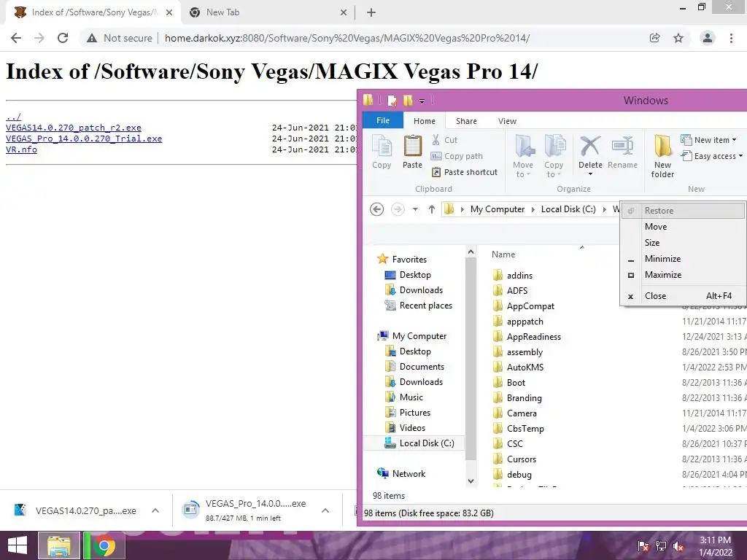Click navigation pane scroll down arrow
Viewport: 747px width, 560px height.
(471, 481)
